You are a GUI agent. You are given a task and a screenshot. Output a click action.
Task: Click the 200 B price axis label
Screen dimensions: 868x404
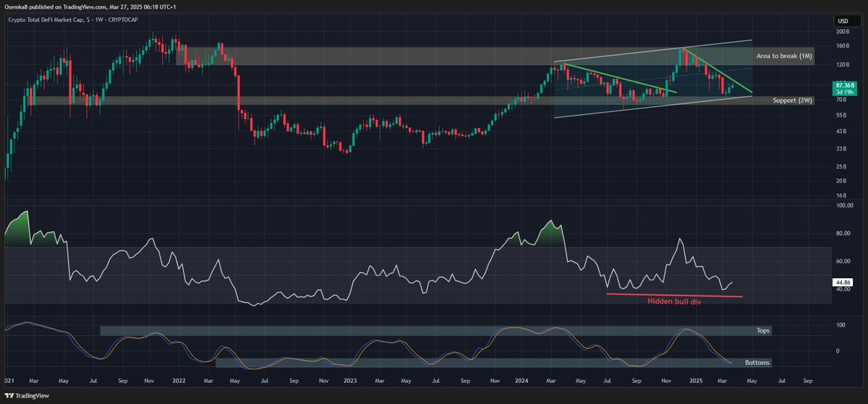842,32
